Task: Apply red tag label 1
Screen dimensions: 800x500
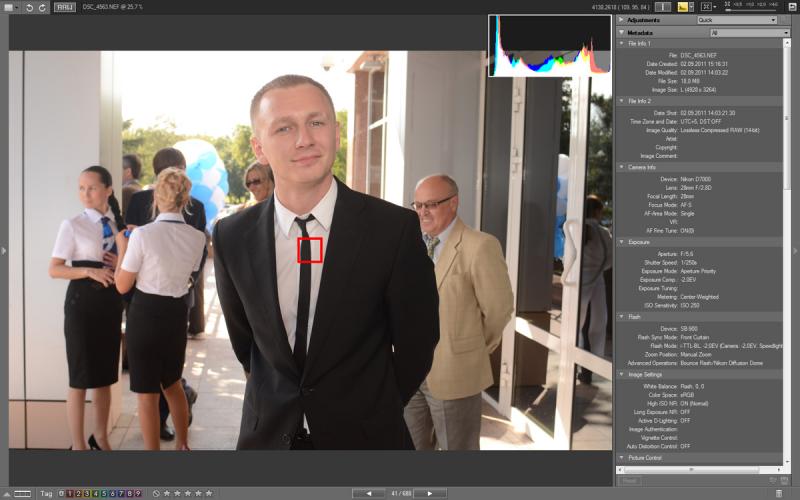Action: click(x=70, y=493)
